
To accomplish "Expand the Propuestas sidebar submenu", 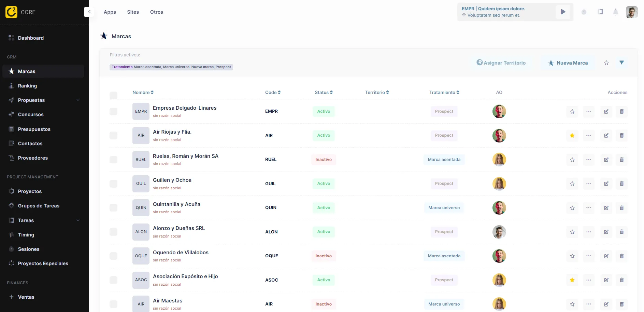I will pyautogui.click(x=78, y=100).
